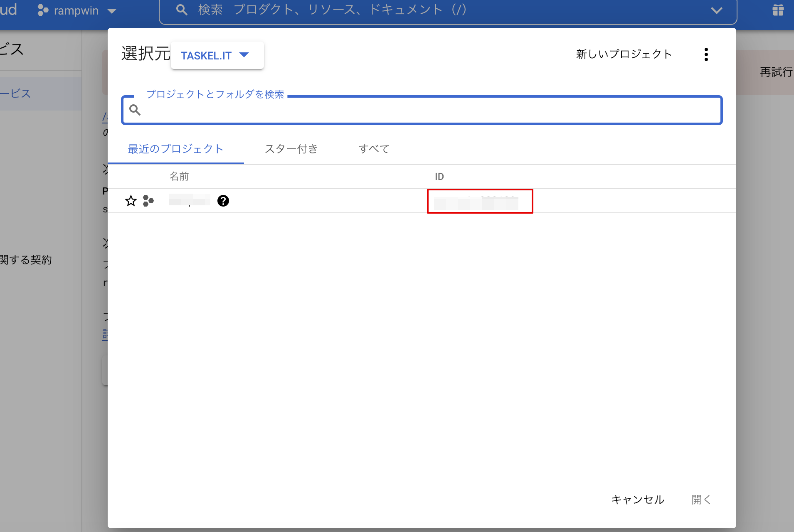794x532 pixels.
Task: Click the project hexagon icon in row
Action: tap(148, 201)
